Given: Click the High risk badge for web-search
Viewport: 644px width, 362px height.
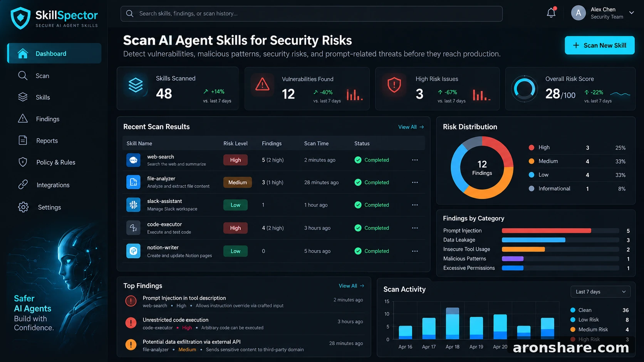Looking at the screenshot, I should pyautogui.click(x=235, y=160).
